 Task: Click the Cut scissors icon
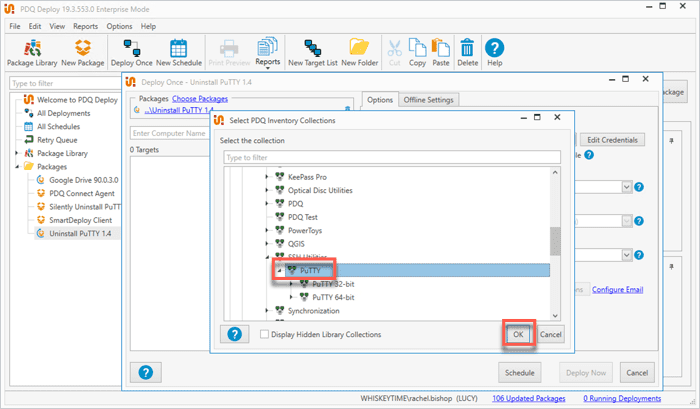[395, 53]
